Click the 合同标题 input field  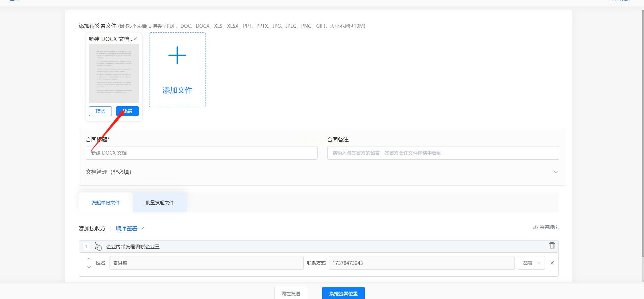(x=201, y=153)
